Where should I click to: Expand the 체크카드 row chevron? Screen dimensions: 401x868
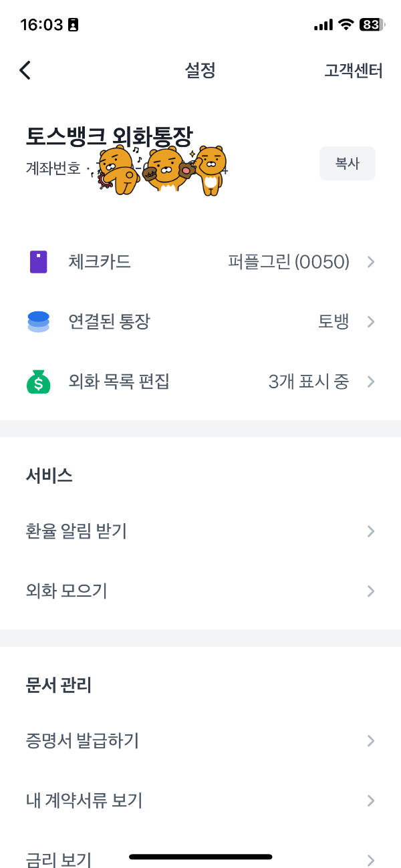(370, 262)
